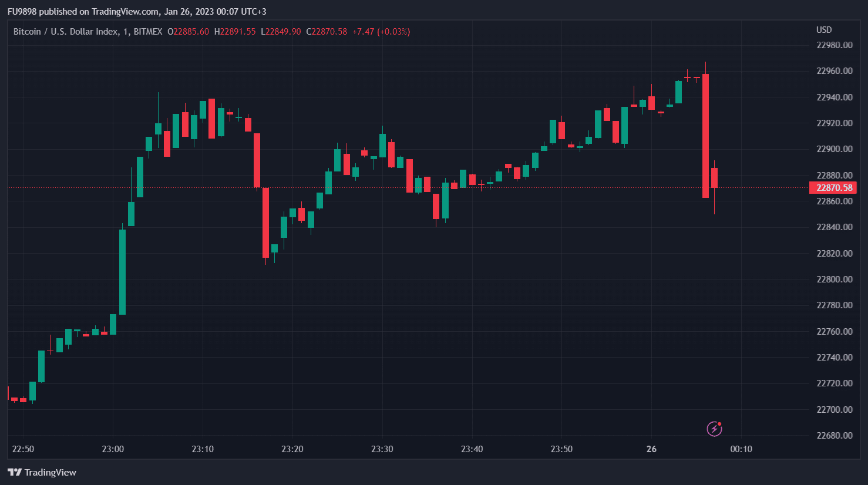Open the TradingView wordmark link
The height and width of the screenshot is (485, 868).
(x=51, y=472)
